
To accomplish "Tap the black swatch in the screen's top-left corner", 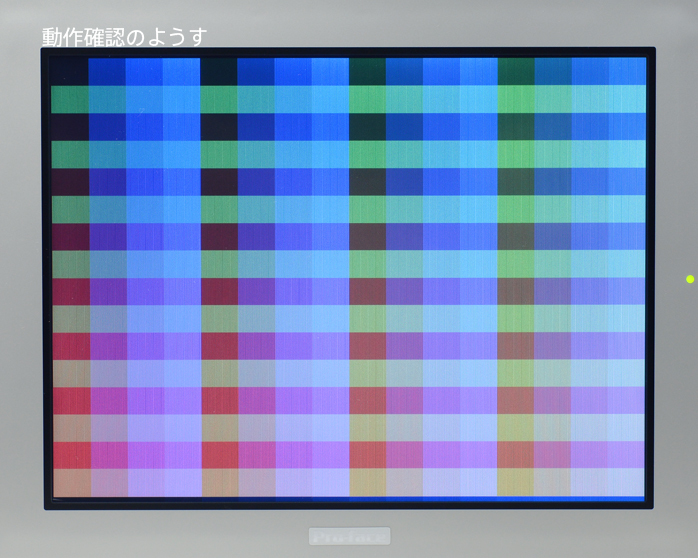I will click(x=69, y=71).
